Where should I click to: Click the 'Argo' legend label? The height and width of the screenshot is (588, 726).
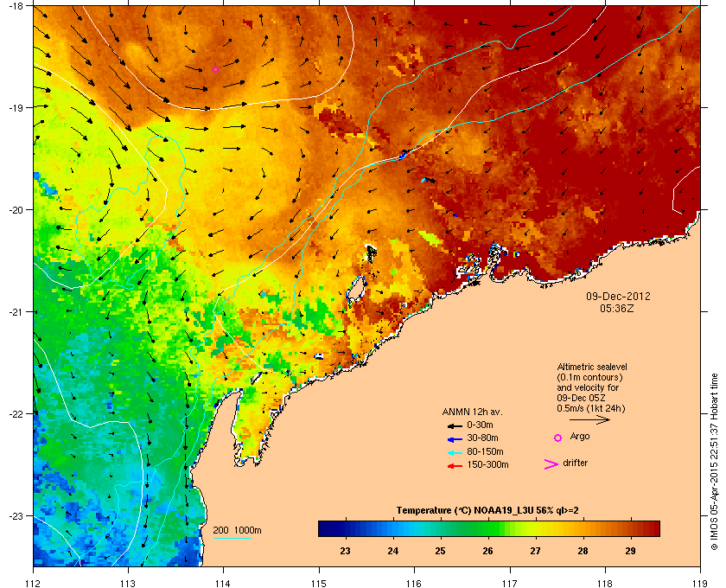pyautogui.click(x=580, y=437)
